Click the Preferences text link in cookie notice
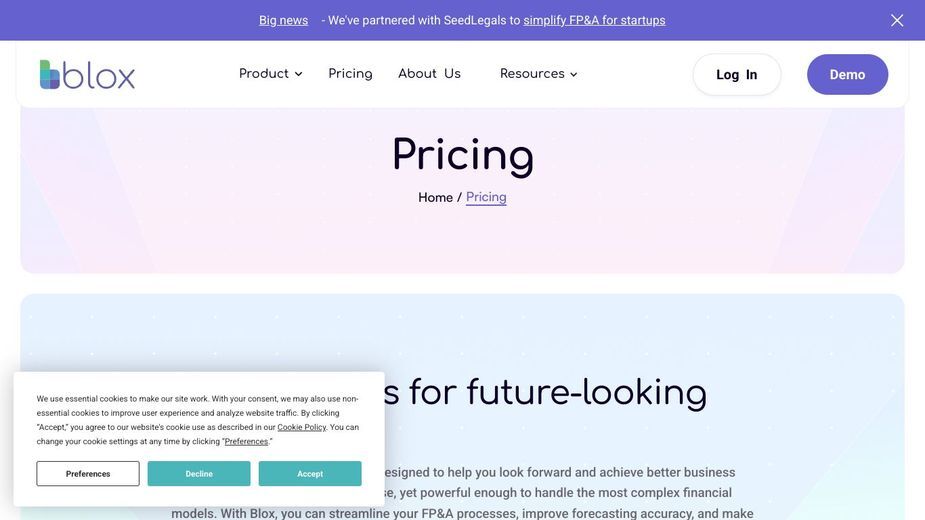 (246, 441)
